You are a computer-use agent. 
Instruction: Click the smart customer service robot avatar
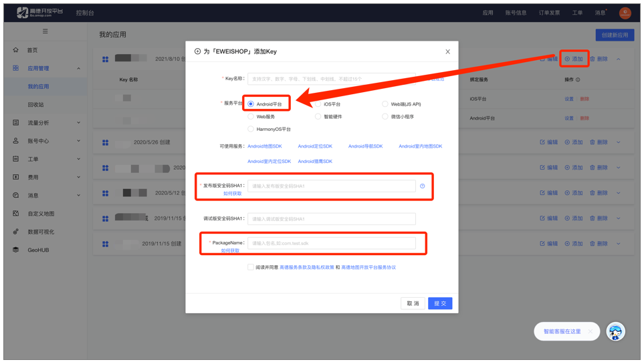(x=616, y=332)
